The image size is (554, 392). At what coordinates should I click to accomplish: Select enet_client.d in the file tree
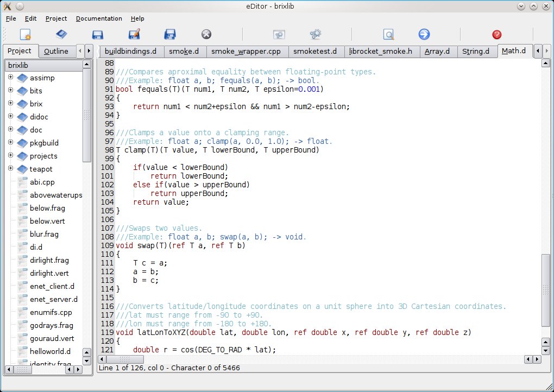pos(52,286)
